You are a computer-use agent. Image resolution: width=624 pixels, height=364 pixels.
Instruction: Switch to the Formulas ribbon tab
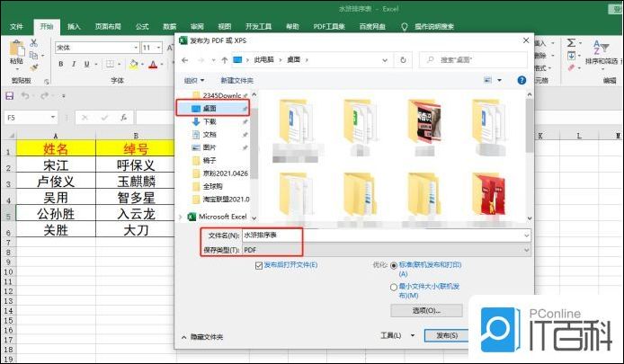[x=142, y=27]
